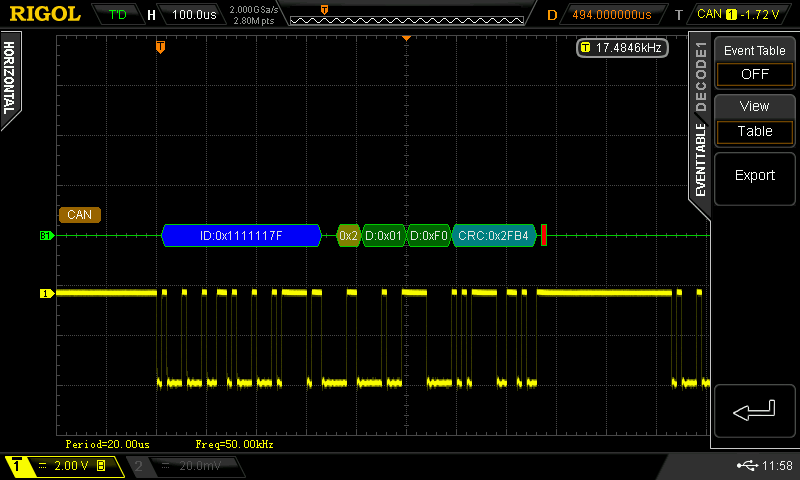Open the HORIZONTAL side tab

click(9, 80)
